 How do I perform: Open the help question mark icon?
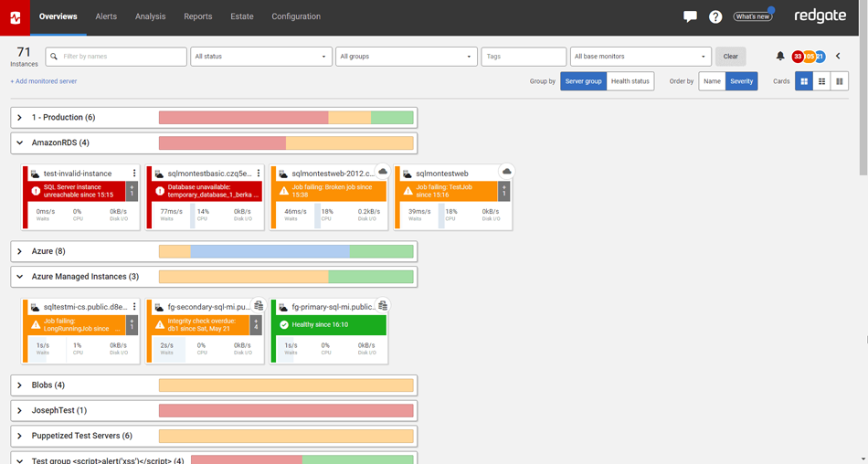pos(715,16)
